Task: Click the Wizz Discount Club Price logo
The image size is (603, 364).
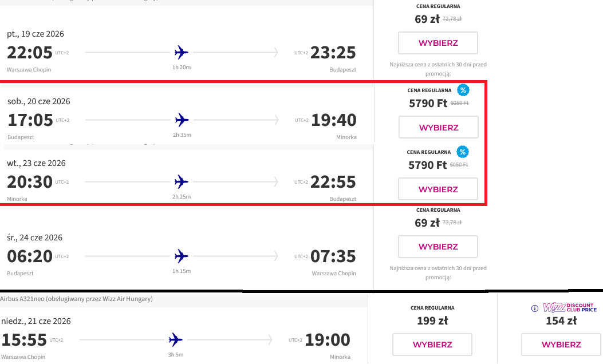Action: pyautogui.click(x=570, y=307)
